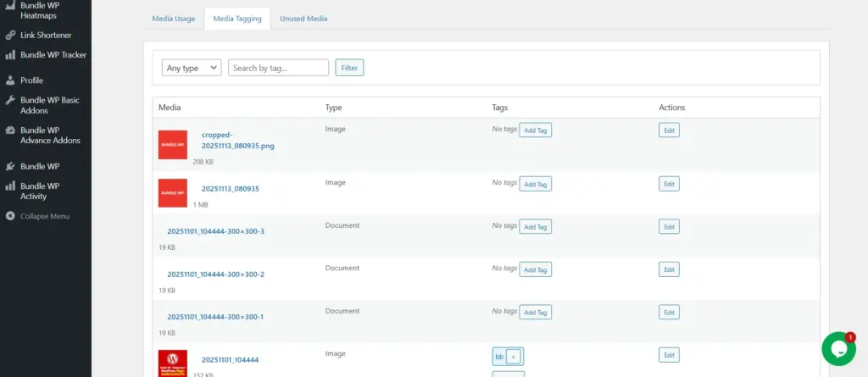The image size is (868, 377).
Task: Edit the 20251101_104444 image row
Action: (669, 355)
